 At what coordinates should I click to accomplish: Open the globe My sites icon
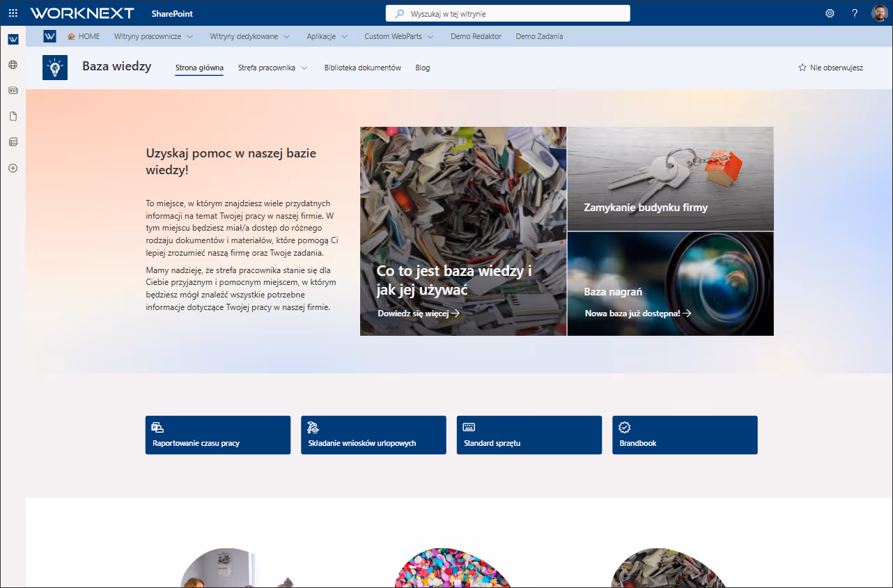coord(13,65)
